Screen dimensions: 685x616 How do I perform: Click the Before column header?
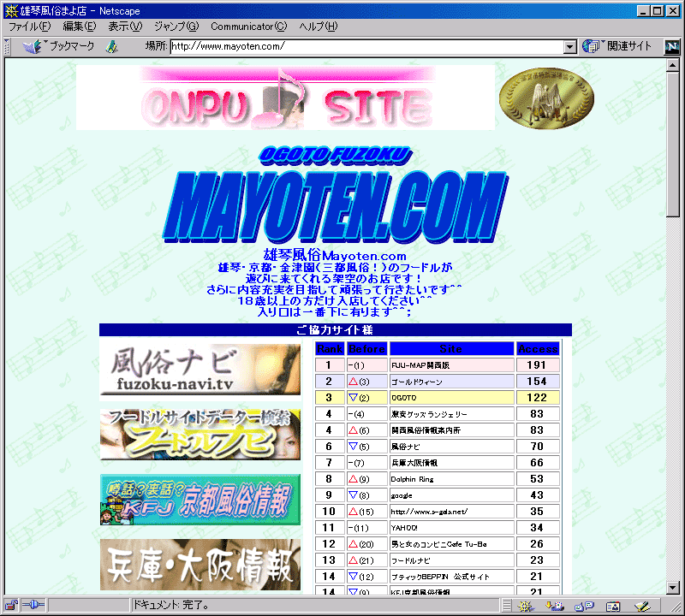[x=367, y=348]
